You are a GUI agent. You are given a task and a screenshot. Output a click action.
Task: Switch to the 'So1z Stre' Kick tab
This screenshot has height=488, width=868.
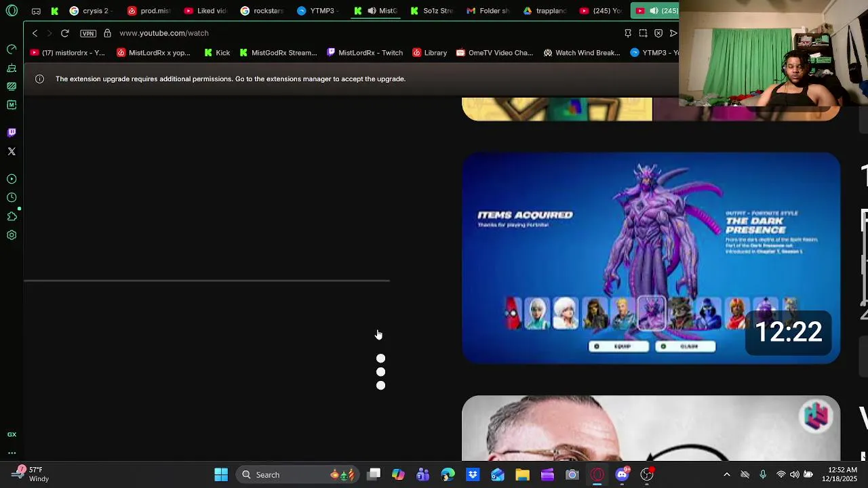click(431, 11)
